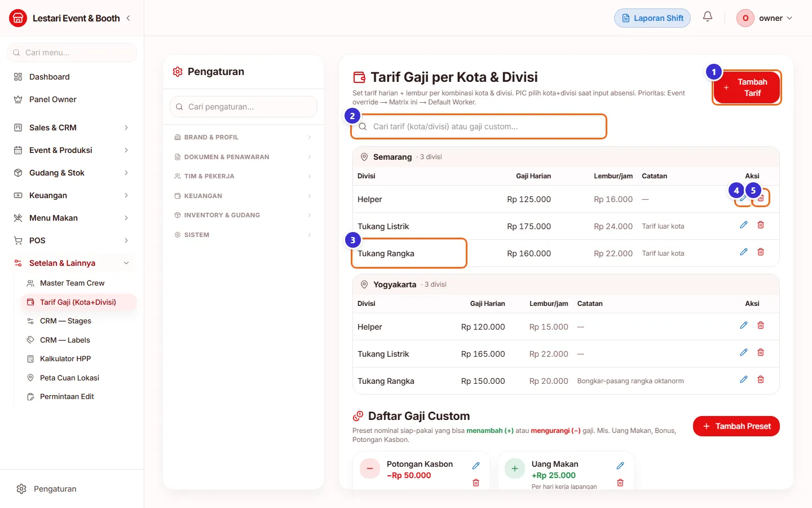Edit the Semarang Tukang Rangka tariff
The height and width of the screenshot is (508, 812).
tap(744, 252)
